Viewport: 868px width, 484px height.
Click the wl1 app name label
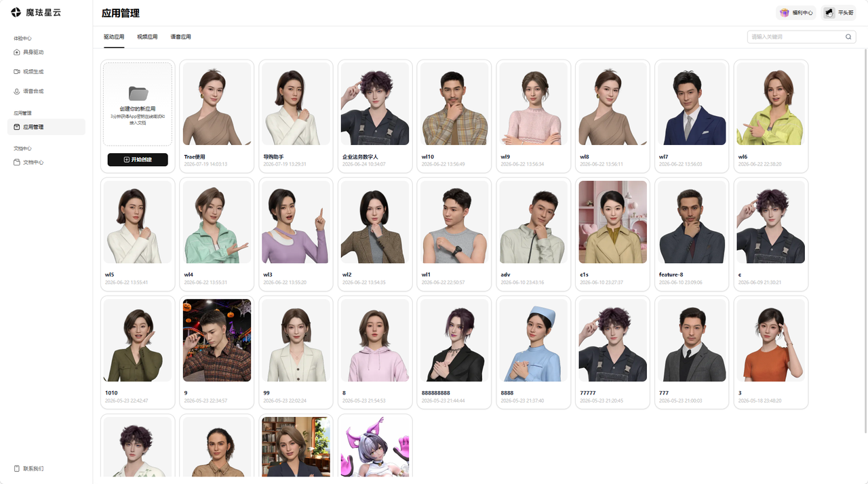426,275
